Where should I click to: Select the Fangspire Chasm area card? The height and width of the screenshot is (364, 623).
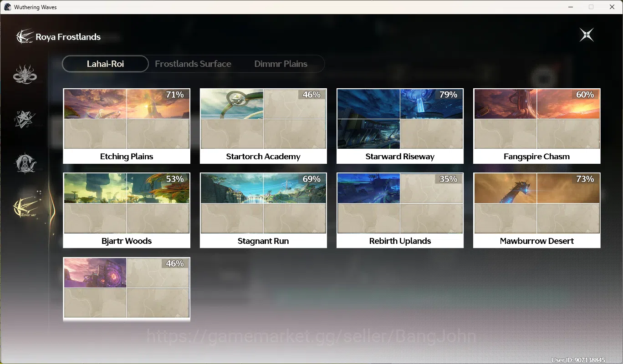536,126
